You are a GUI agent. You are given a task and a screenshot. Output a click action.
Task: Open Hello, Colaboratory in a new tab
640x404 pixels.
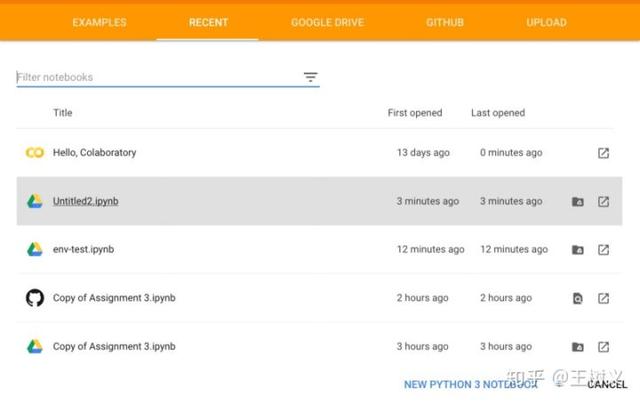(603, 153)
